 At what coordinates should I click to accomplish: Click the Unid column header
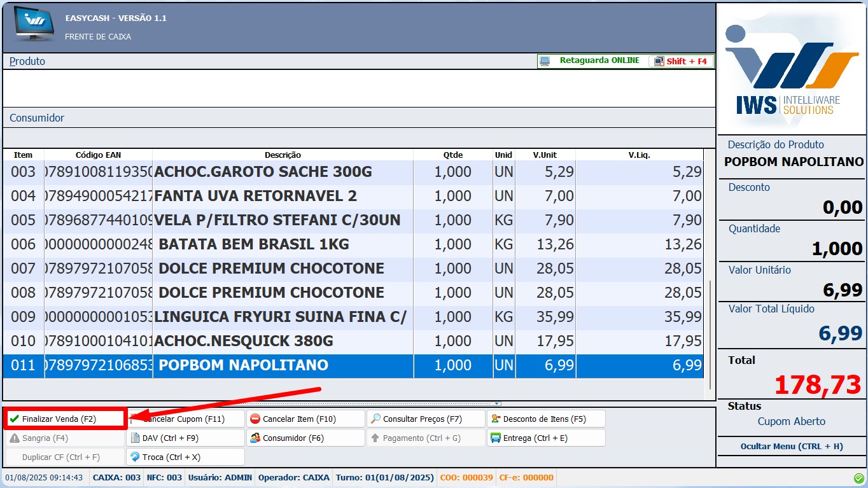(x=503, y=155)
